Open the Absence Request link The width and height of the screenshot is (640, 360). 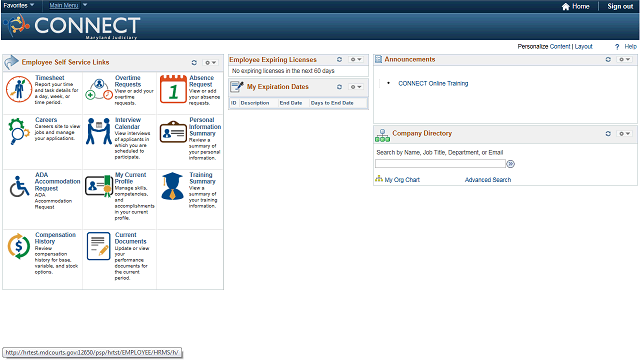pos(201,81)
